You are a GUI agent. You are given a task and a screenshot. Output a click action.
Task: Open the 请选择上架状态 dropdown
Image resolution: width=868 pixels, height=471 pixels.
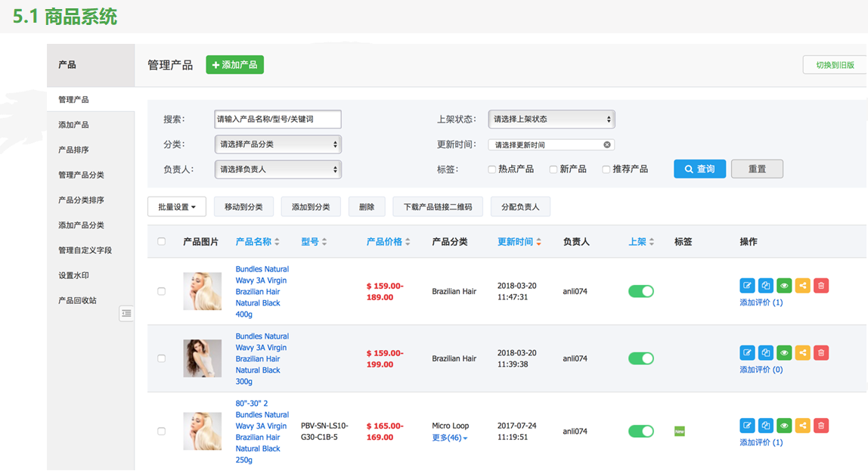pos(551,119)
